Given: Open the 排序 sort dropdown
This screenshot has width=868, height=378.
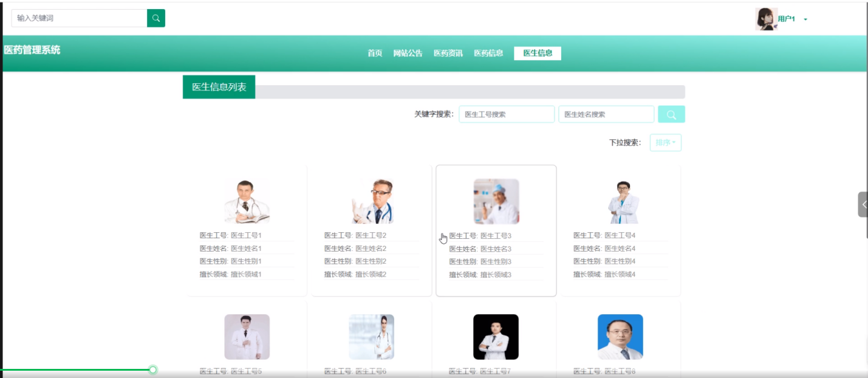Looking at the screenshot, I should click(666, 143).
